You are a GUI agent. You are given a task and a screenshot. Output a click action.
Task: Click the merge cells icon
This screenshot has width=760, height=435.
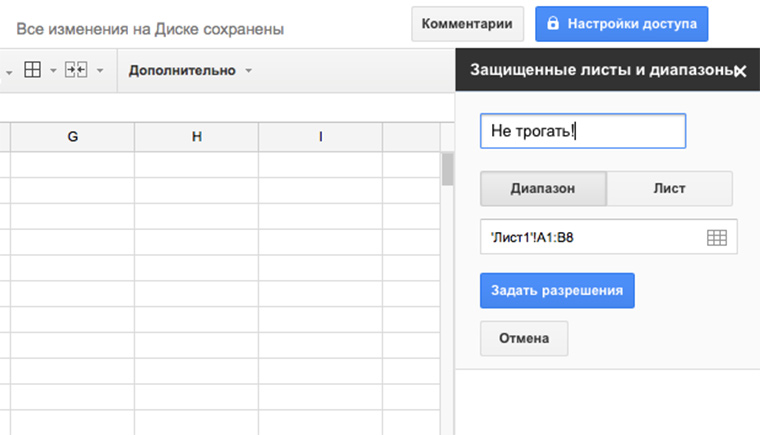(x=76, y=70)
